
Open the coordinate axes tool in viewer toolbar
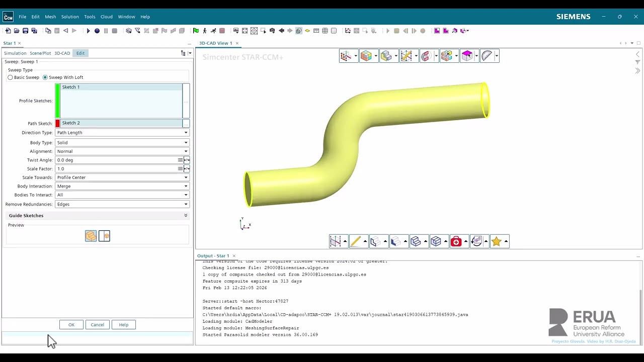pyautogui.click(x=346, y=56)
